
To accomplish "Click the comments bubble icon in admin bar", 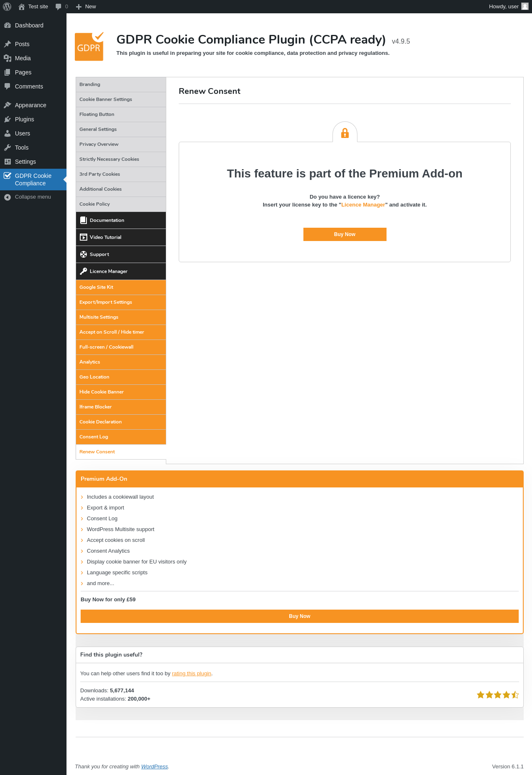I will [x=58, y=7].
